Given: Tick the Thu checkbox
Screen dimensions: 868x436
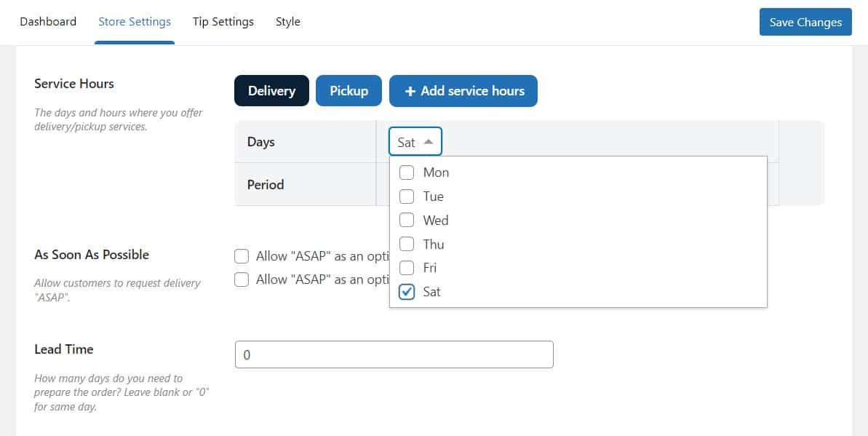Looking at the screenshot, I should pyautogui.click(x=407, y=244).
